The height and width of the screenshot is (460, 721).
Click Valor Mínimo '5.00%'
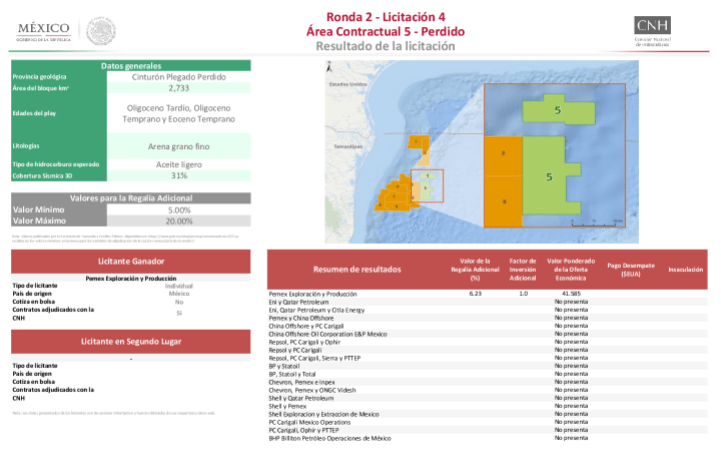[179, 210]
